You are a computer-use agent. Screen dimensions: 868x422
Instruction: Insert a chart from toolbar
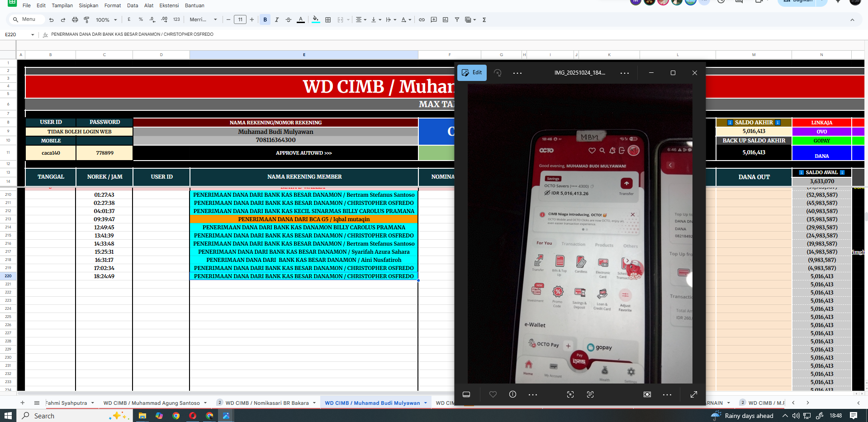tap(446, 19)
